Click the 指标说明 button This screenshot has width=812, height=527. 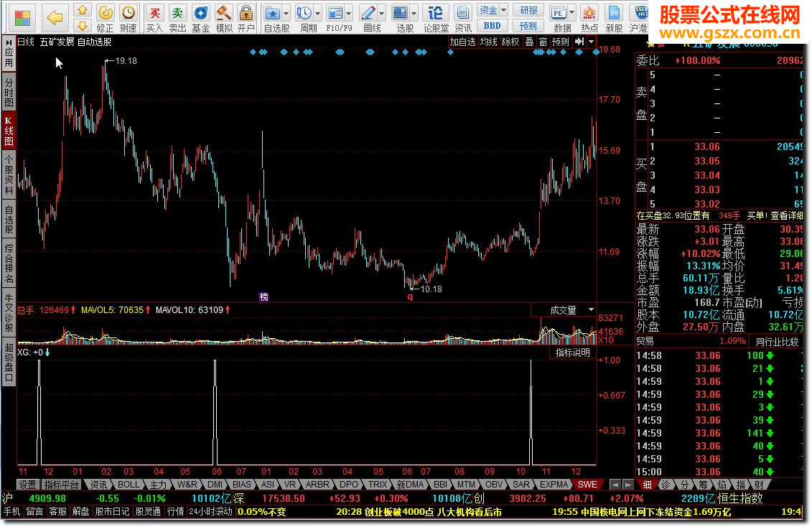572,353
